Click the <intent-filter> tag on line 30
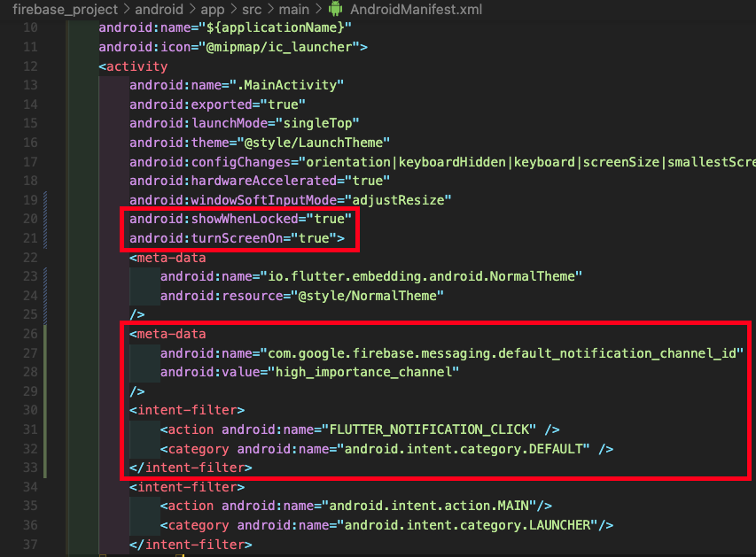This screenshot has width=756, height=557. pyautogui.click(x=187, y=410)
